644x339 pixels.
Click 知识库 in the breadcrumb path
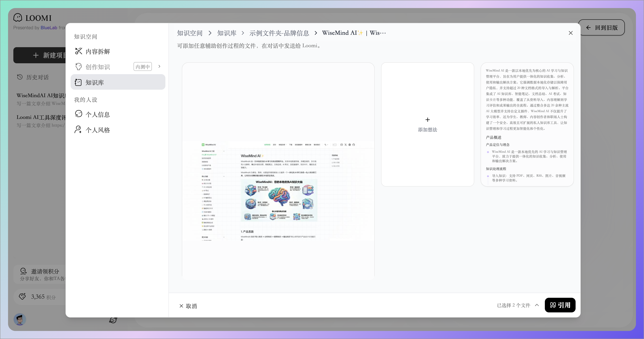(226, 33)
